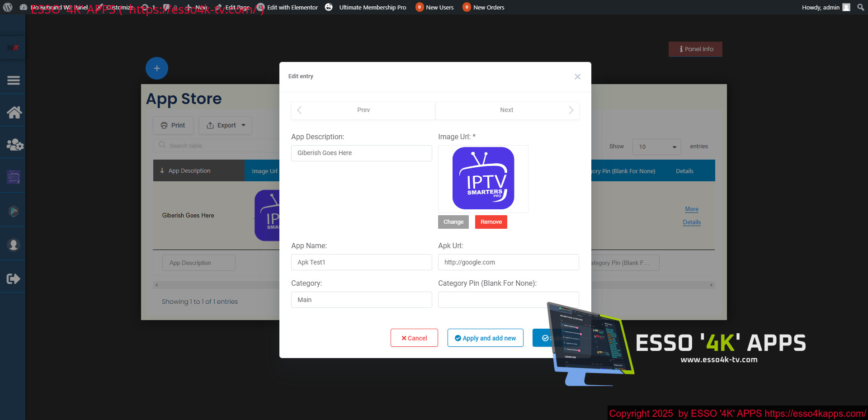The width and height of the screenshot is (868, 420).
Task: Click the search magnifier in admin bar
Action: [x=860, y=7]
